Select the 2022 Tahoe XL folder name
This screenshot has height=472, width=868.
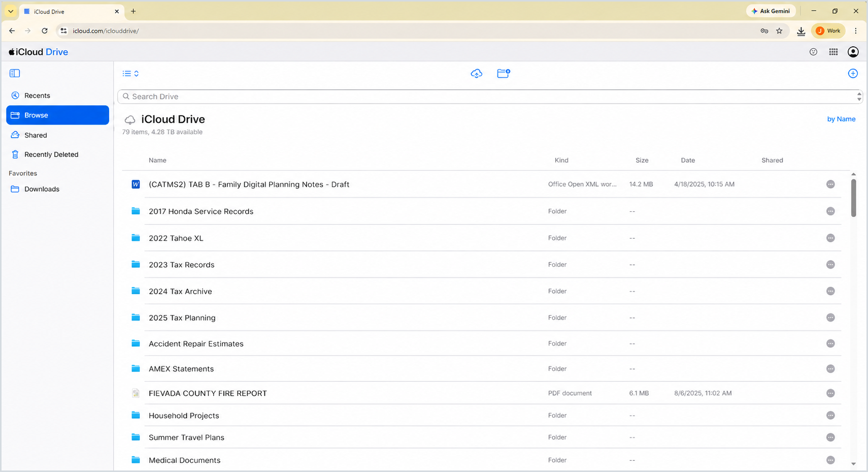click(176, 238)
